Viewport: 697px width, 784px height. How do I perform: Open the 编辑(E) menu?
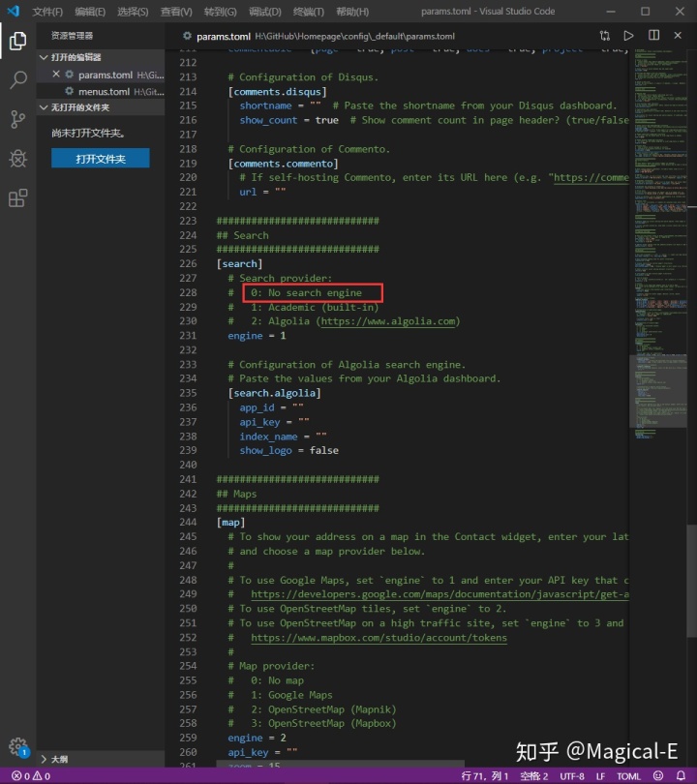tap(90, 11)
